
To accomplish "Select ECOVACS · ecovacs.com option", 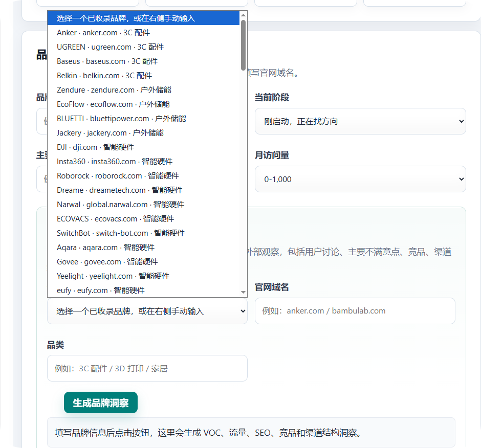I will pyautogui.click(x=143, y=219).
